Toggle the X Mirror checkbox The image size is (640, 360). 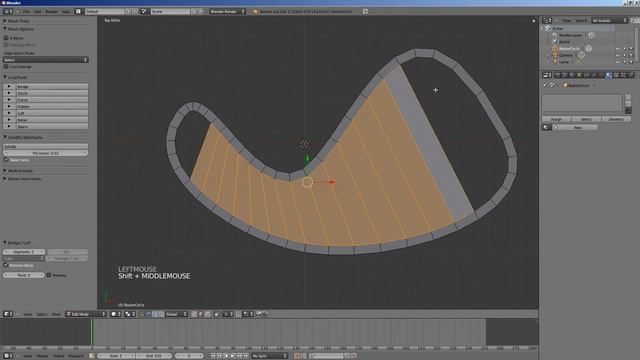pyautogui.click(x=6, y=38)
